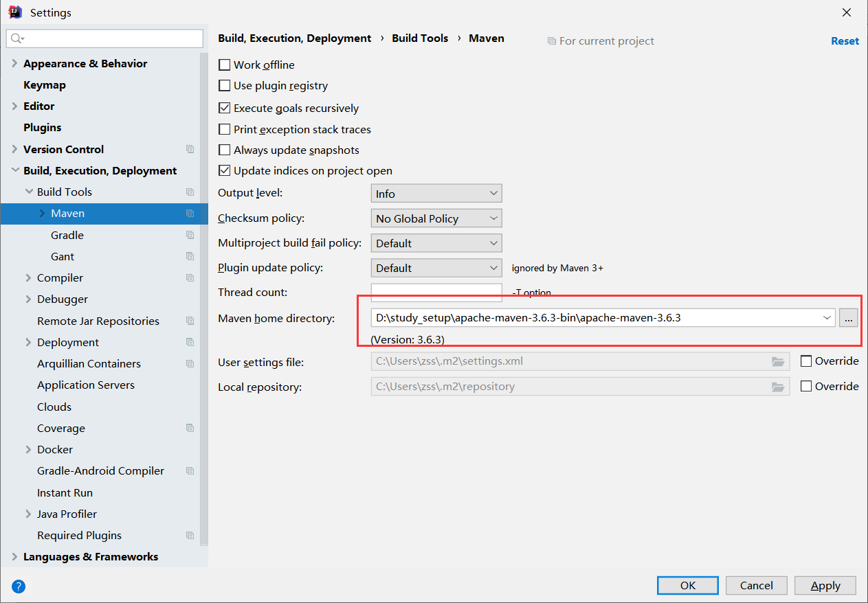The image size is (868, 603).
Task: Click the Cancel button
Action: (757, 585)
